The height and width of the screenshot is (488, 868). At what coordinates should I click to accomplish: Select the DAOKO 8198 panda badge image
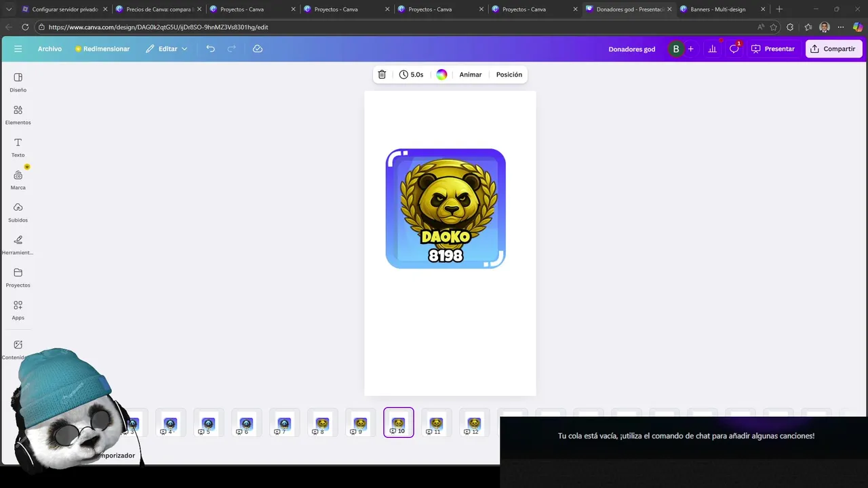[x=446, y=208]
